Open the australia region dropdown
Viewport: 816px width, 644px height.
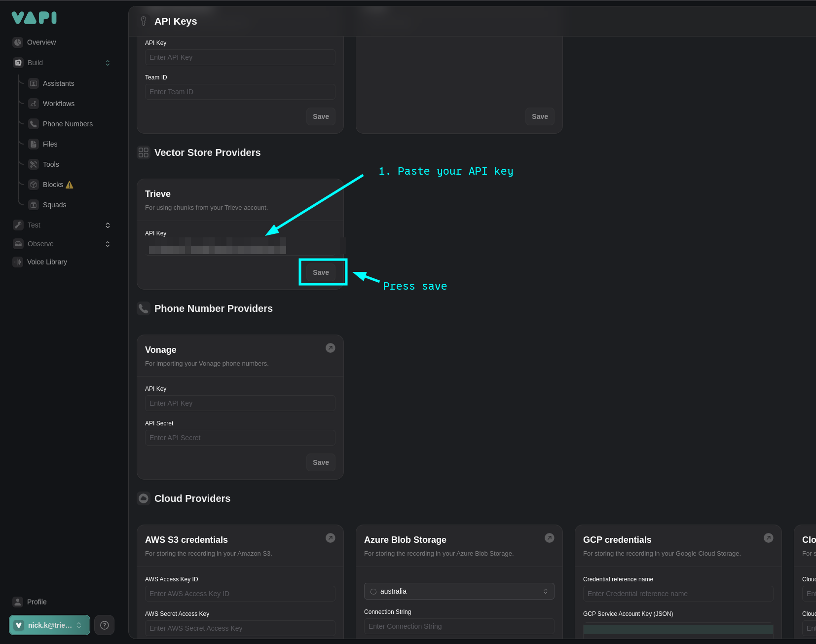(459, 591)
